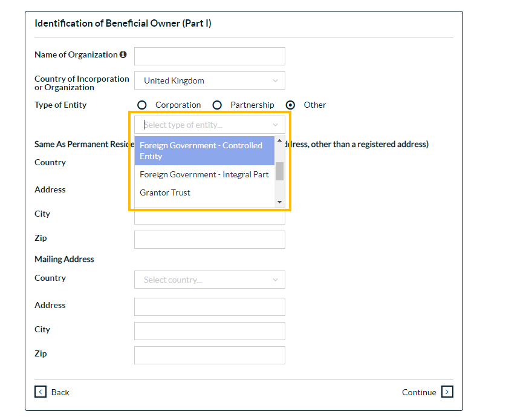Pick 'Foreign Government - Integral Part' from list

point(204,174)
